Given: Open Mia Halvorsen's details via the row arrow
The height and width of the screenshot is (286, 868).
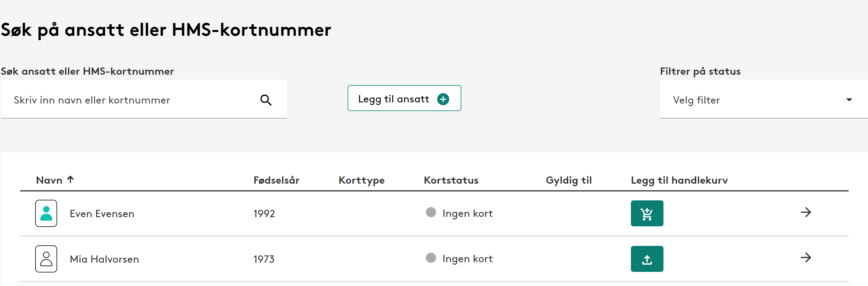Looking at the screenshot, I should click(807, 258).
